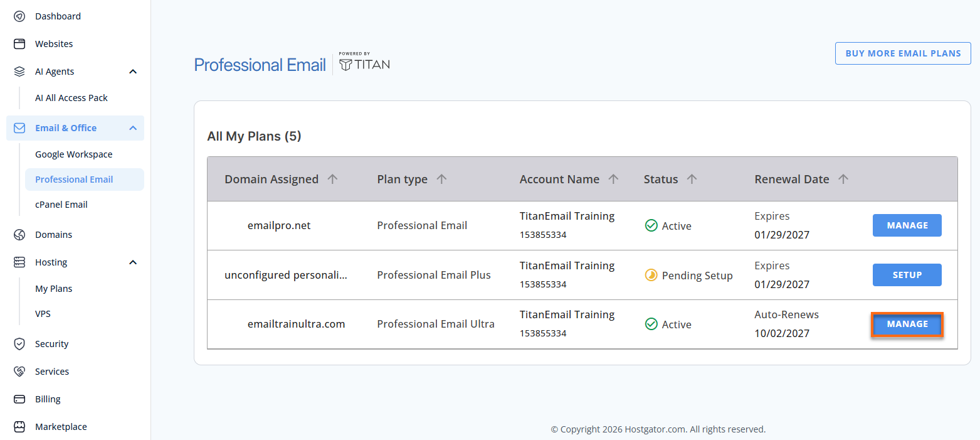Click Buy More Email Plans button
This screenshot has height=440, width=980.
pos(903,53)
